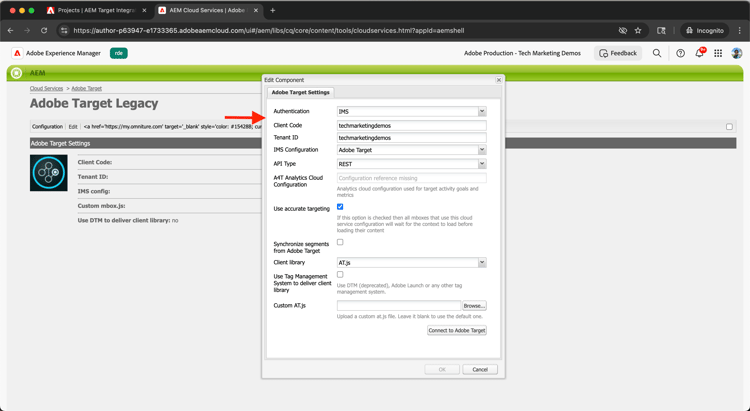Reload the page with refresh icon

click(x=44, y=30)
